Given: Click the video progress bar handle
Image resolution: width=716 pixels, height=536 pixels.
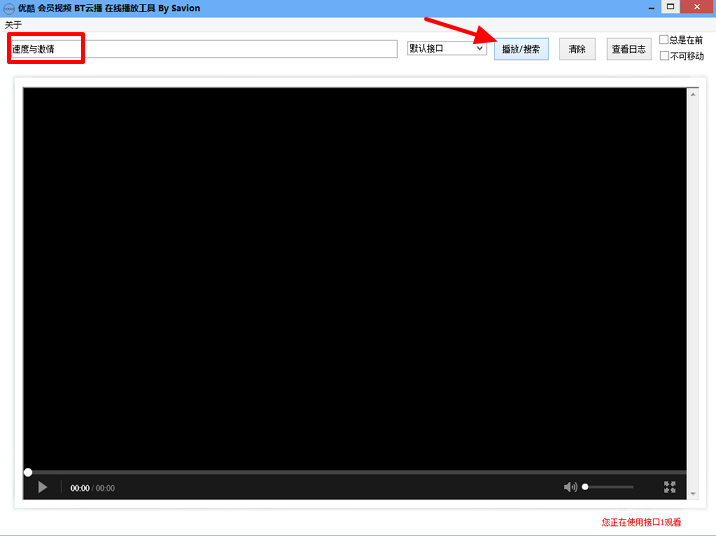Looking at the screenshot, I should coord(28,472).
